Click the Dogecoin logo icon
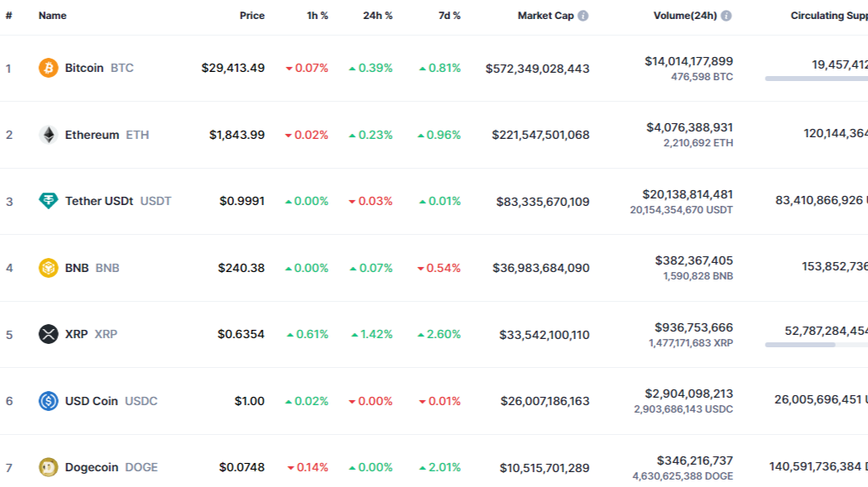Screen dimensions: 868x487 [x=48, y=467]
